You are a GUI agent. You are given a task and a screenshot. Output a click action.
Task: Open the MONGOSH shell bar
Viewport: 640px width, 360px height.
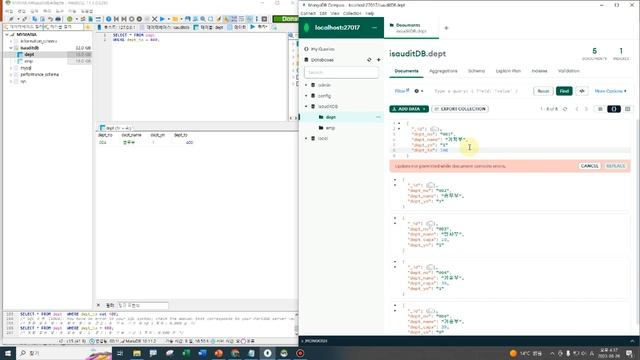pos(469,341)
